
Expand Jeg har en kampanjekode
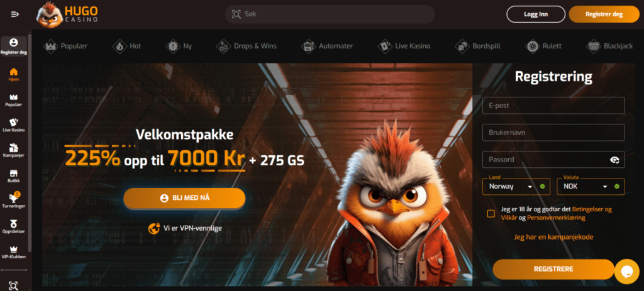click(x=553, y=237)
